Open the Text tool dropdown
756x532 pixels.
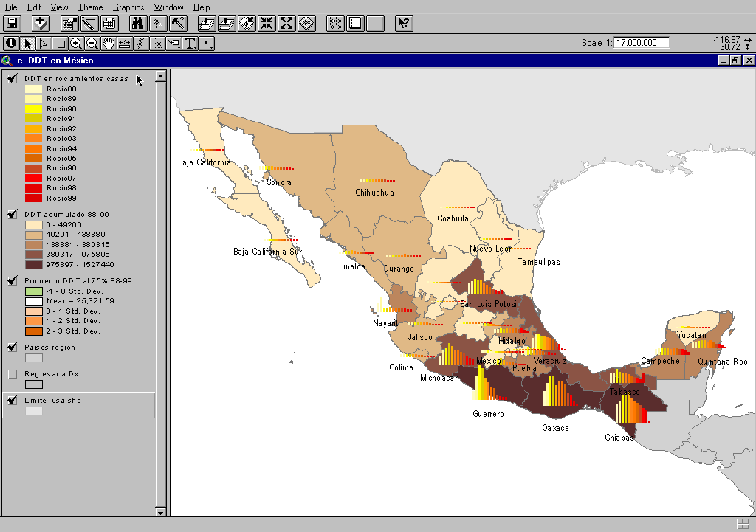pos(190,44)
